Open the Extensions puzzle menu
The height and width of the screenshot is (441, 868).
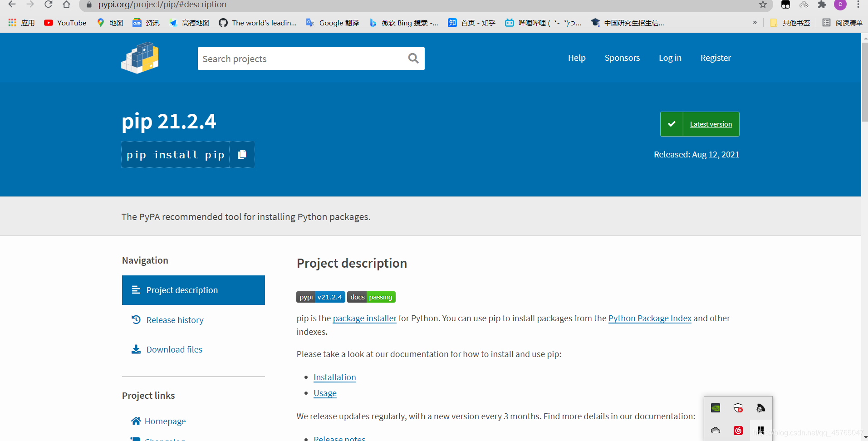click(x=822, y=5)
